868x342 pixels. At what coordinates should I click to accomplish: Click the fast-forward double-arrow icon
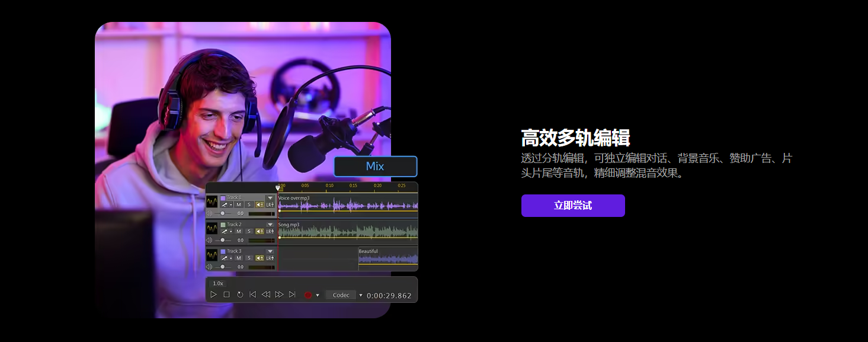coord(279,295)
